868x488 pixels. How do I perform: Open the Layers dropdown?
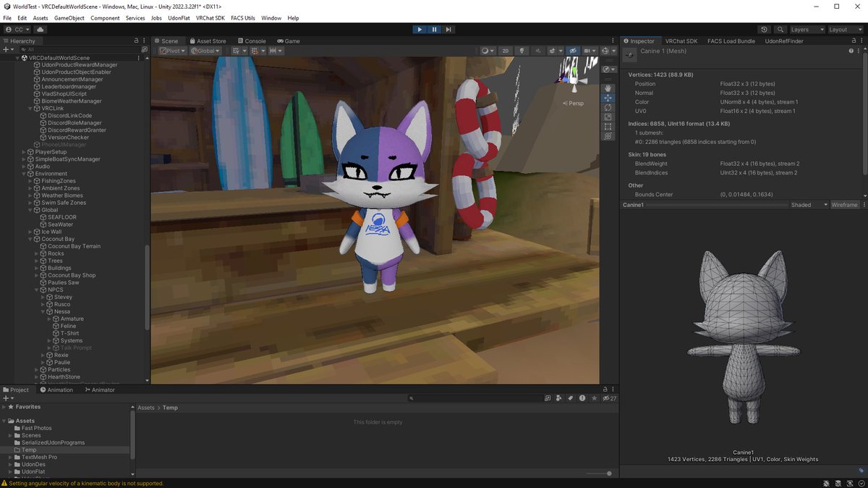coord(807,30)
